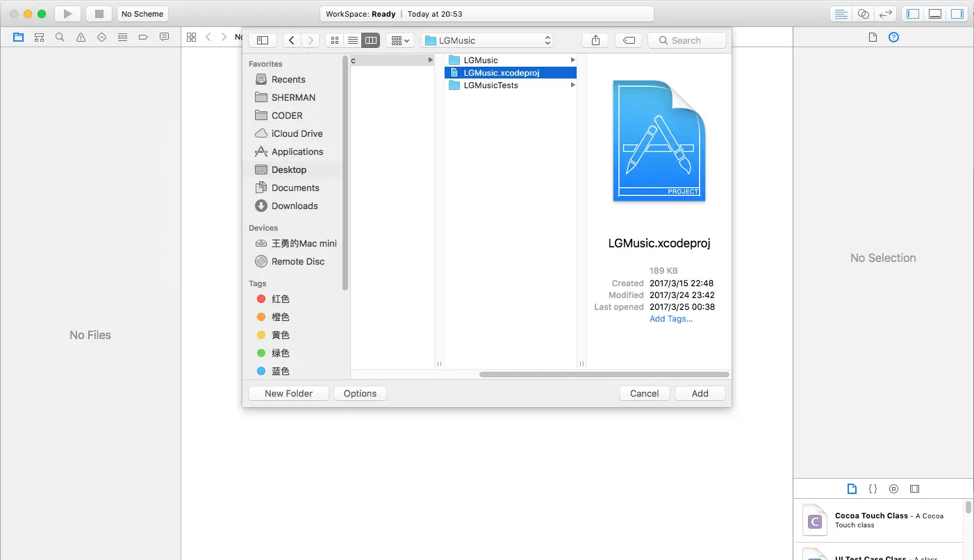Open the Project navigator folder icon
Viewport: 974px width, 560px height.
(x=18, y=37)
